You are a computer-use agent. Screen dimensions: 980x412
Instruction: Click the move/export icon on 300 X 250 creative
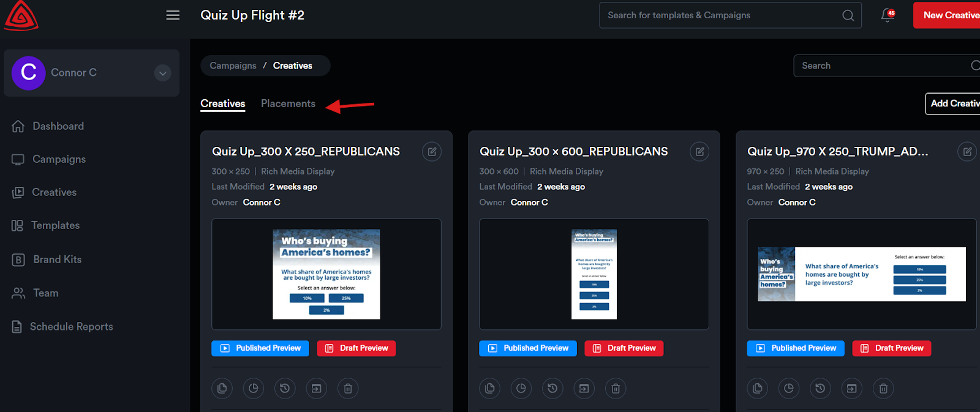[x=317, y=388]
